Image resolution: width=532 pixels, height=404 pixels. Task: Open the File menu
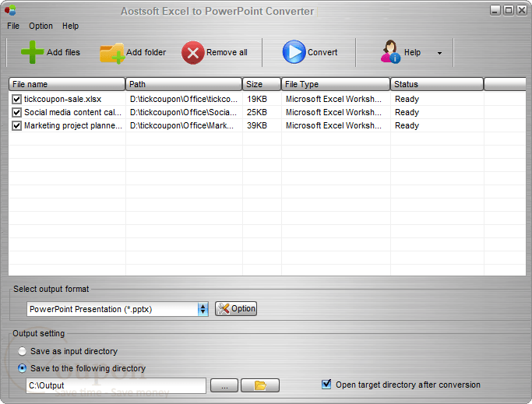[x=13, y=26]
